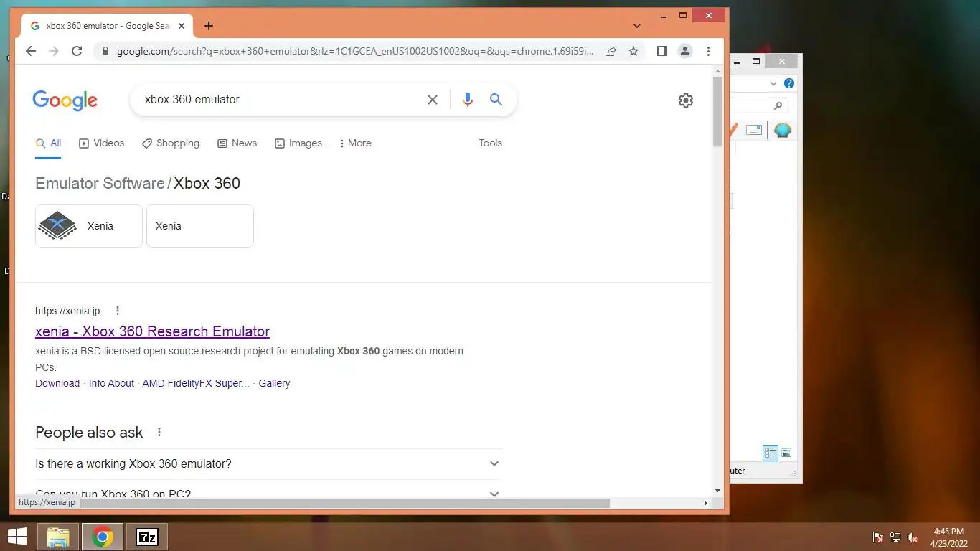
Task: Open Google quick settings gear
Action: pyautogui.click(x=686, y=100)
